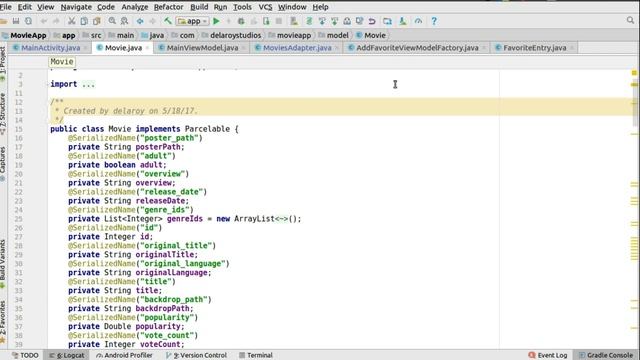Close the MoviesAdapter.java editor tab

[336, 48]
